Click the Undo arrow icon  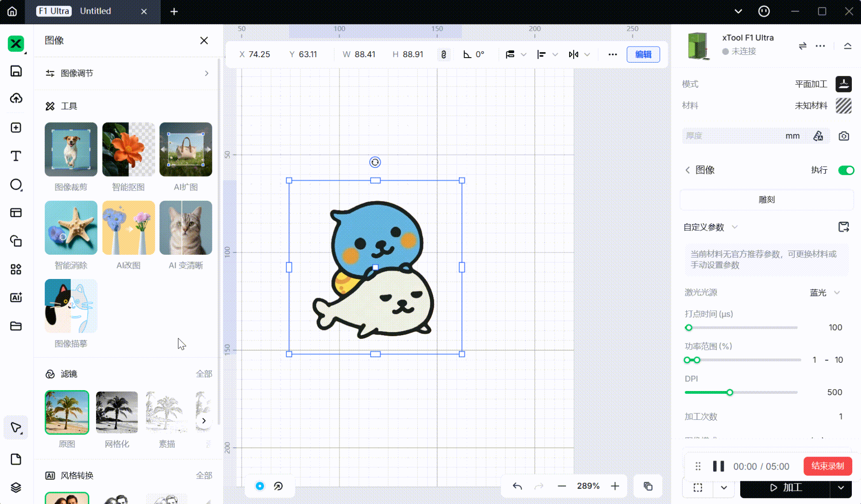pos(517,486)
